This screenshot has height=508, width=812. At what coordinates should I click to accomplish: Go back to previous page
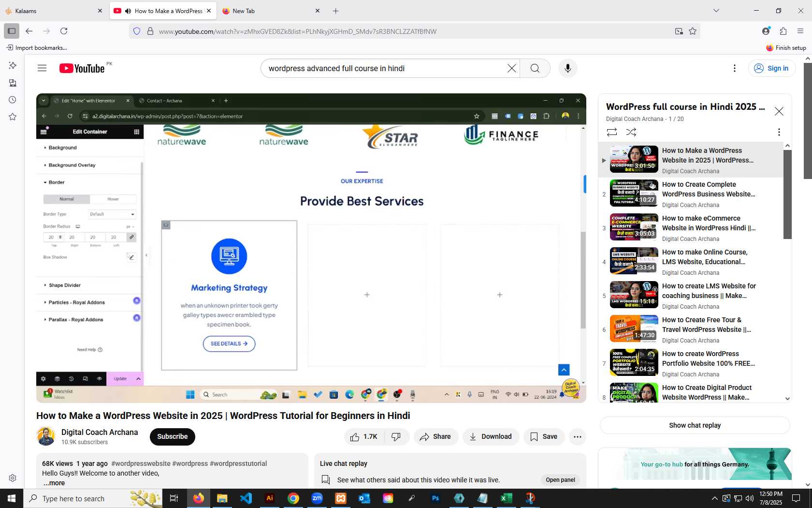(x=29, y=31)
